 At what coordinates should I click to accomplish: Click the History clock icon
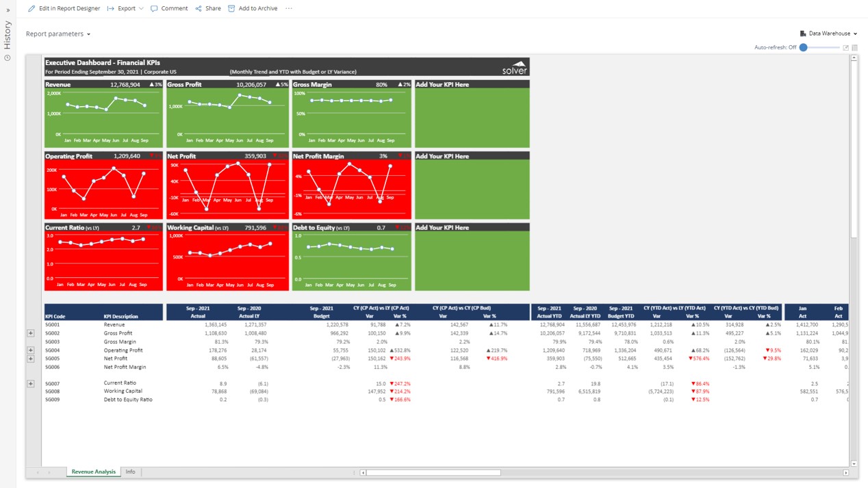tap(8, 57)
